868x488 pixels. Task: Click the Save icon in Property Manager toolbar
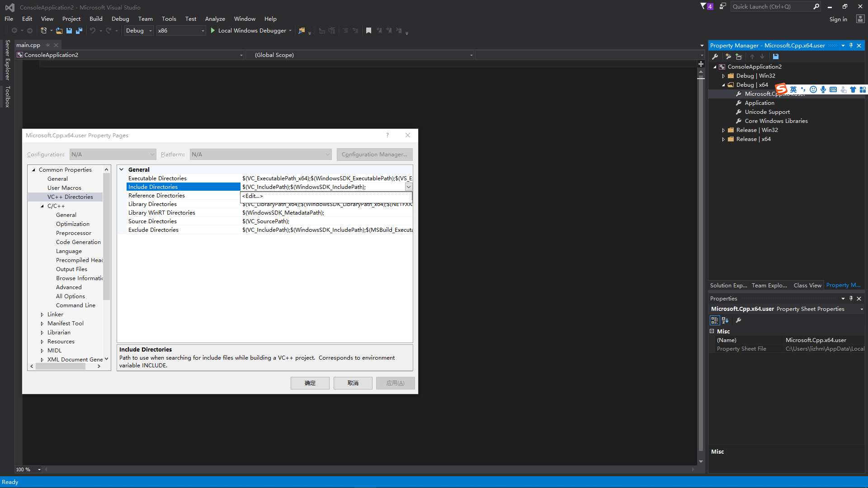click(x=776, y=56)
